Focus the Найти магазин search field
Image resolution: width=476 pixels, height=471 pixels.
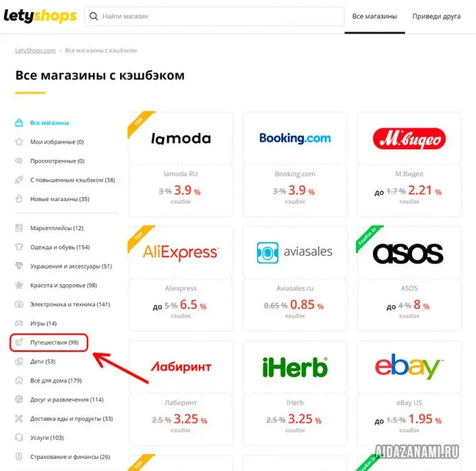pos(215,16)
